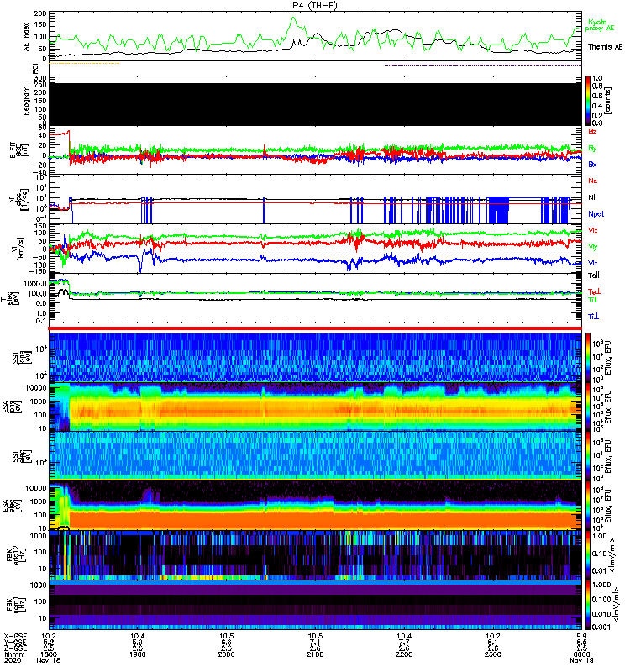
Task: Select the red 'Ne' density legend label
Action: click(x=593, y=181)
